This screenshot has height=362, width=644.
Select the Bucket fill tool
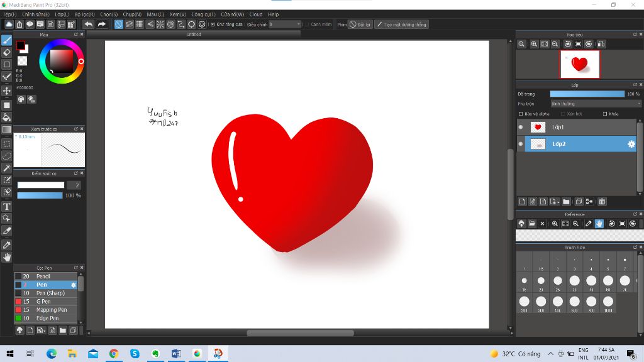point(6,118)
